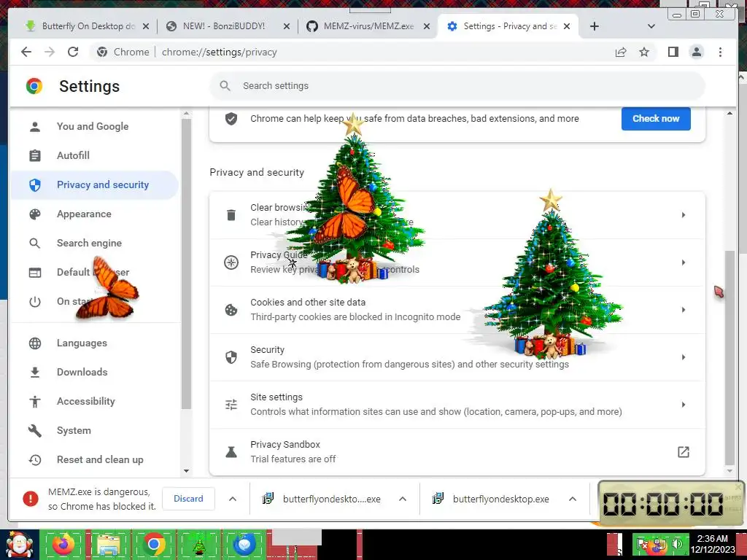Open You and Google settings section
Viewport: 747px width, 560px height.
tap(94, 127)
